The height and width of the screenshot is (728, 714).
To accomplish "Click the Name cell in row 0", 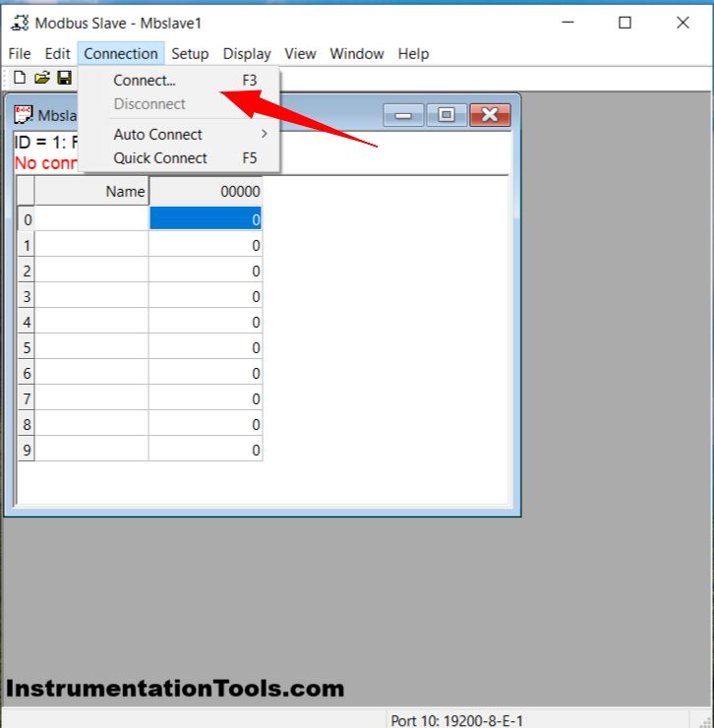I will 91,218.
